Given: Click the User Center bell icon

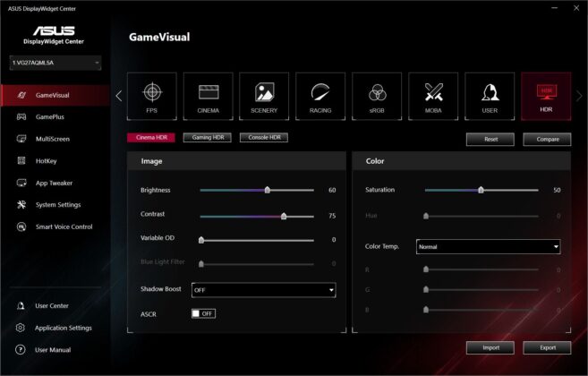Looking at the screenshot, I should pyautogui.click(x=21, y=306).
